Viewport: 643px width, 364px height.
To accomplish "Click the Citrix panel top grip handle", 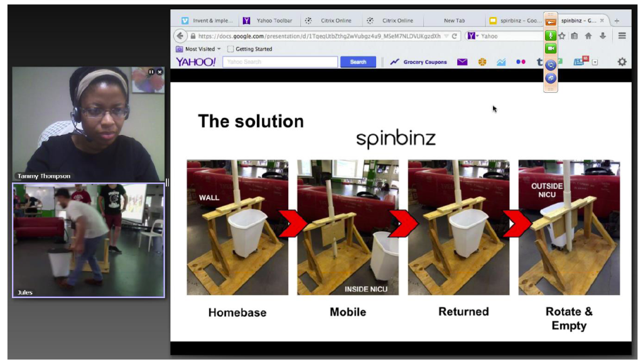I will tap(551, 15).
